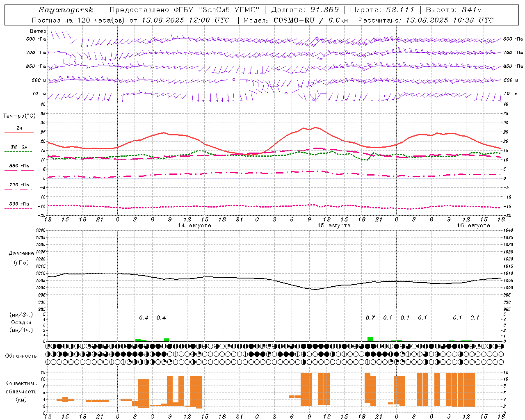This screenshot has width=525, height=420.
Task: Click the Высота: 341м header field
Action: coord(454,10)
